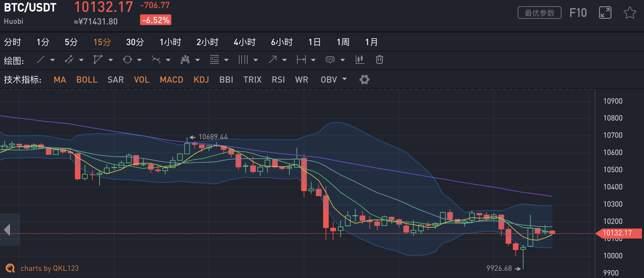Expand the line tool dropdown arrow
Image resolution: width=644 pixels, height=278 pixels.
(53, 60)
